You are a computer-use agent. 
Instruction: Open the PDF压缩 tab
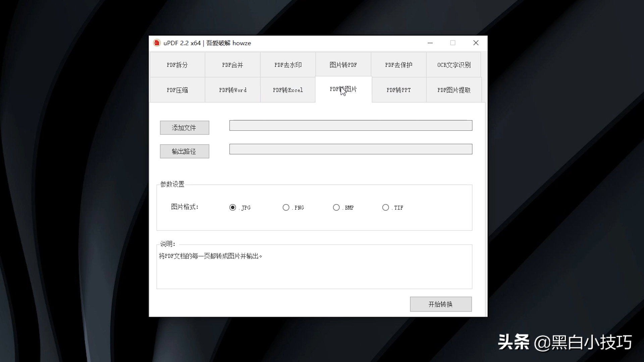(177, 90)
